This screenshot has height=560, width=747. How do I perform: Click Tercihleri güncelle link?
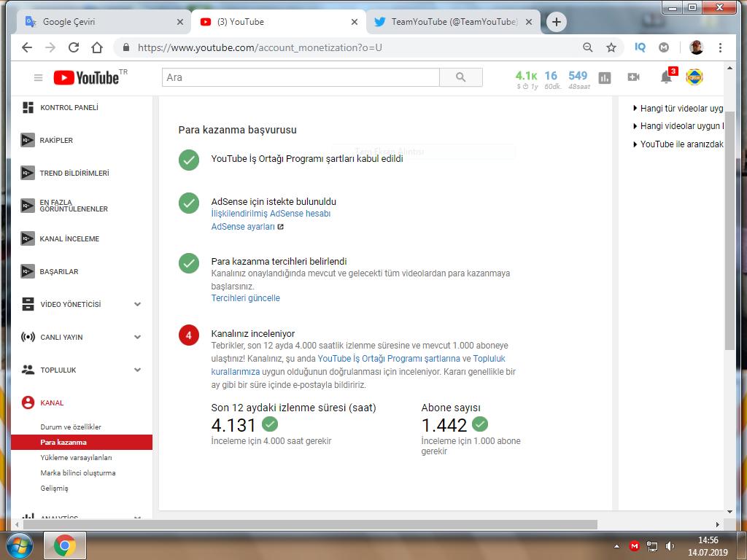click(245, 298)
